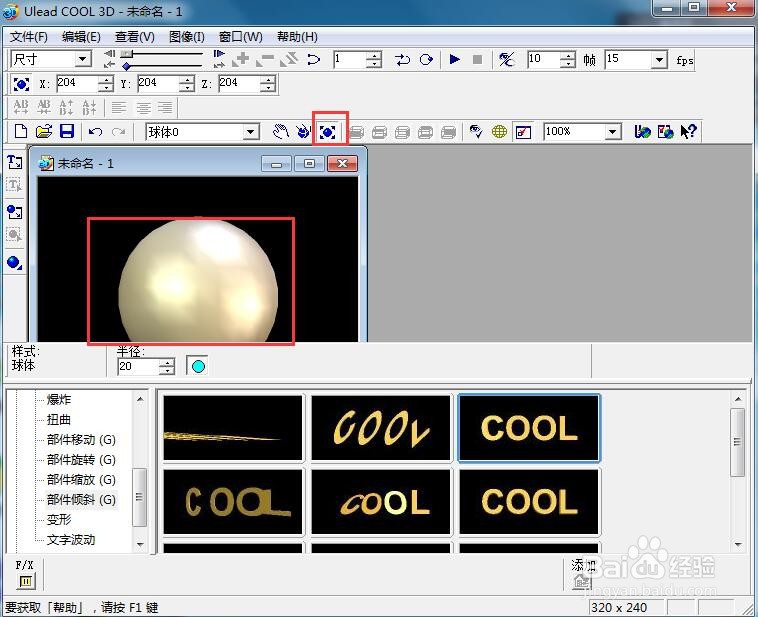Select the Size object tool in standard toolbar

(x=327, y=132)
